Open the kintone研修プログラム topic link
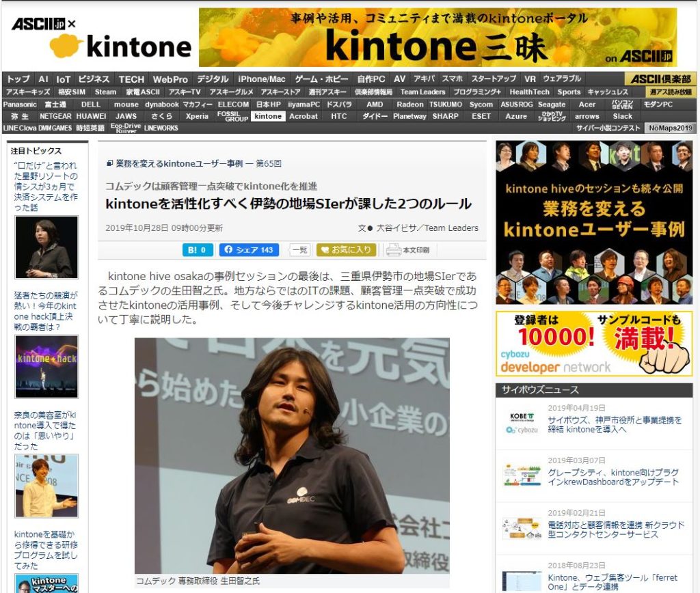The height and width of the screenshot is (593, 700). [46, 550]
